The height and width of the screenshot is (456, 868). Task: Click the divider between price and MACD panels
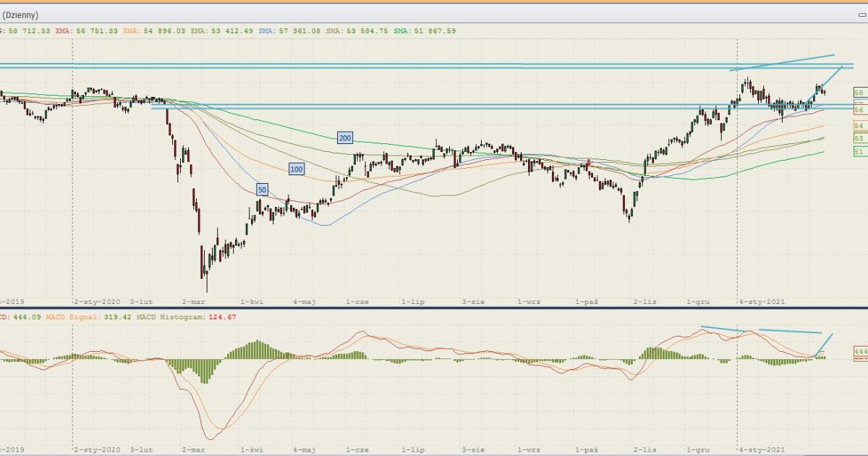(434, 309)
